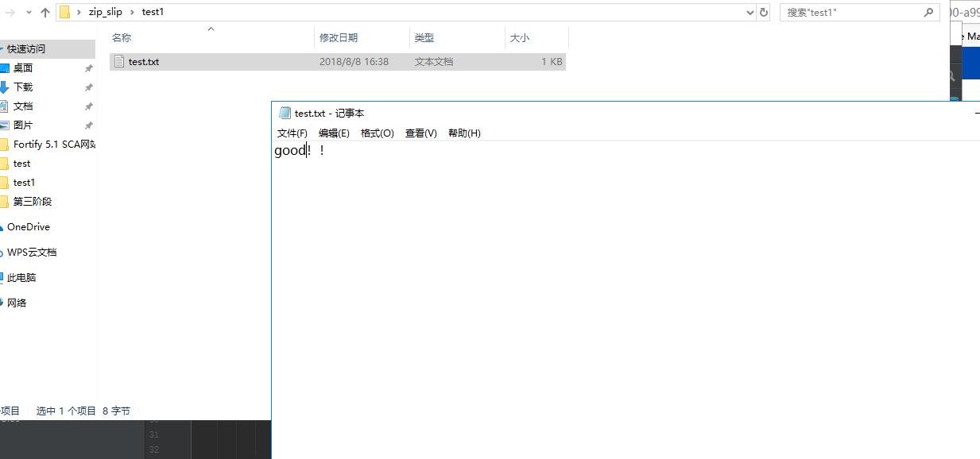Go up one folder level
Viewport: 980px width, 459px height.
coord(45,13)
